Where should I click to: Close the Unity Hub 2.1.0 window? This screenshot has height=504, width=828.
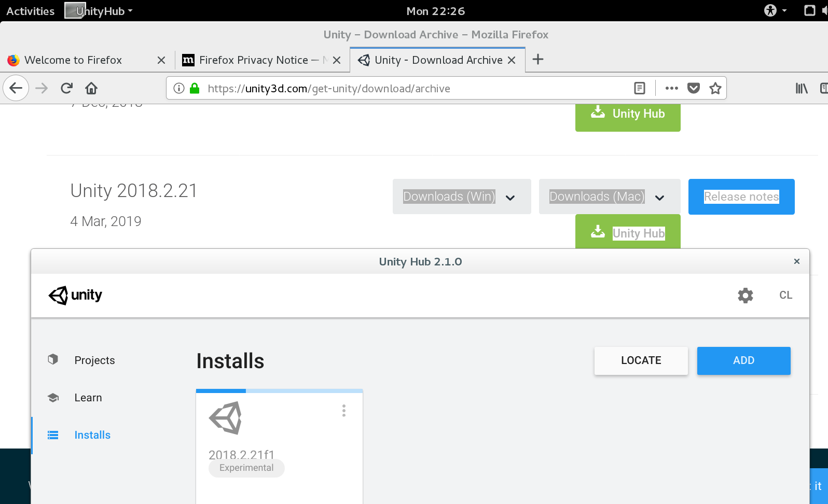coord(797,261)
